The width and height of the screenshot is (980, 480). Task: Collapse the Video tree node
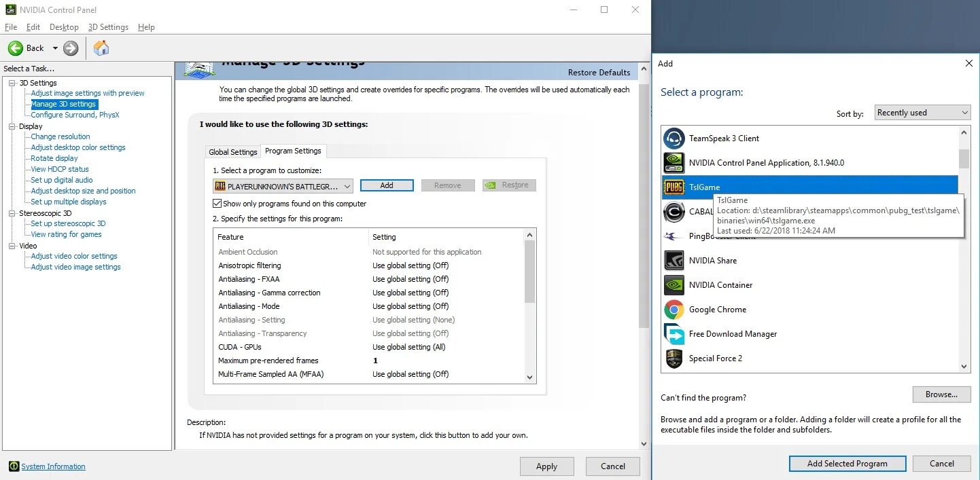pyautogui.click(x=12, y=246)
